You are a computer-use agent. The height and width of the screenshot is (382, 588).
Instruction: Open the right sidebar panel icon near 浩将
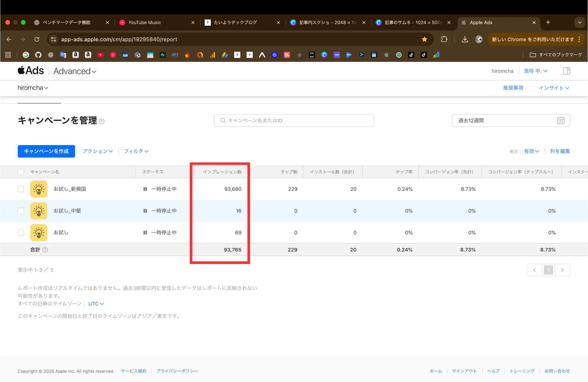[567, 71]
